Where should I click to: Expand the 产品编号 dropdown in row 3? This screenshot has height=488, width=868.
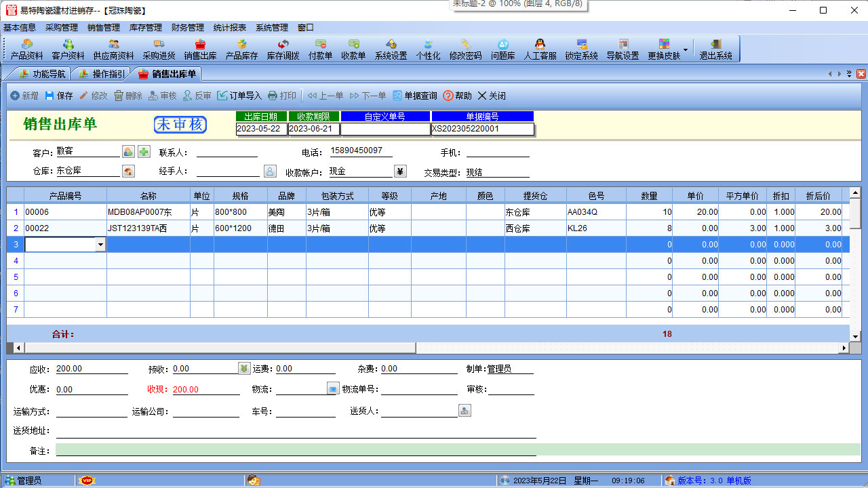coord(101,245)
